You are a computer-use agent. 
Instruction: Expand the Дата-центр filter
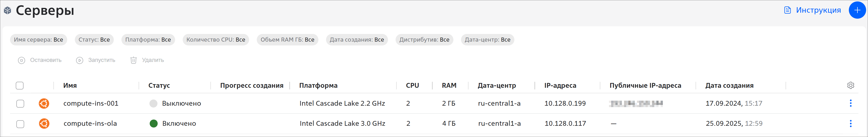click(487, 40)
